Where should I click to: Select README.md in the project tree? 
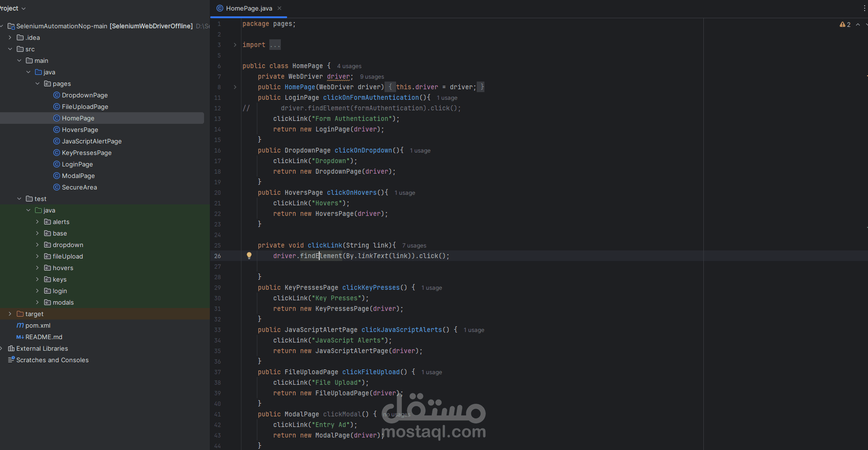(x=44, y=337)
